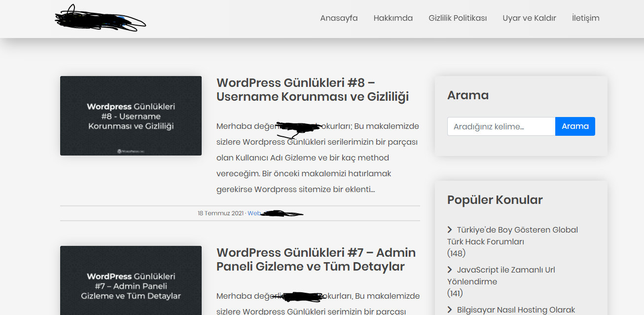The height and width of the screenshot is (315, 644).
Task: Click the 'Web' category link under post #8
Action: click(254, 213)
